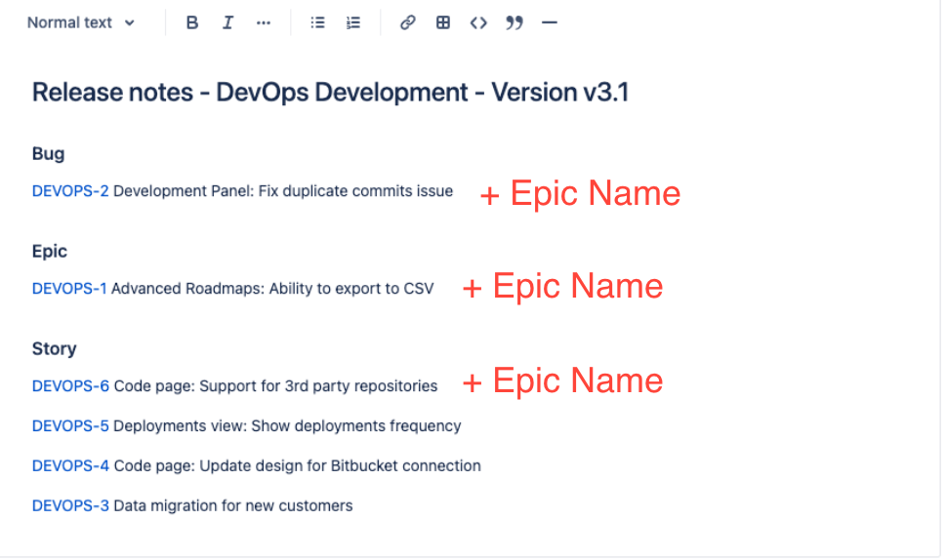This screenshot has width=947, height=560.
Task: Open the DEVOPS-1 issue link
Action: [69, 289]
